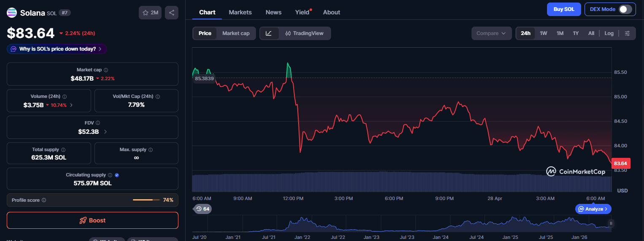Open "Why is SOL's price down today?"
The height and width of the screenshot is (241, 644).
(x=57, y=49)
